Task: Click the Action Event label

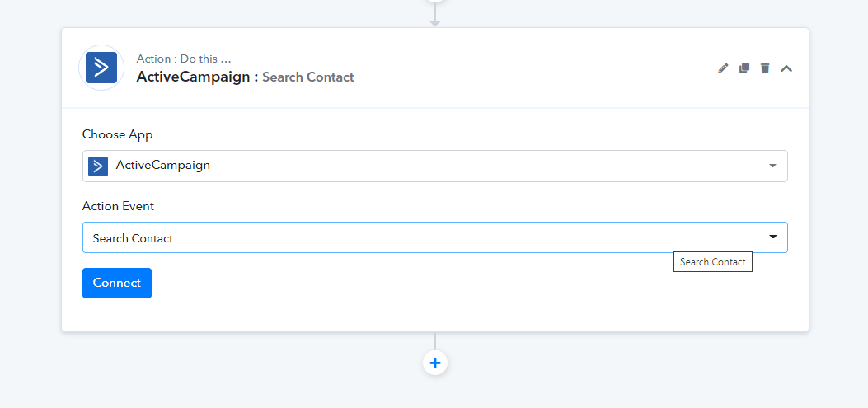Action: 118,207
